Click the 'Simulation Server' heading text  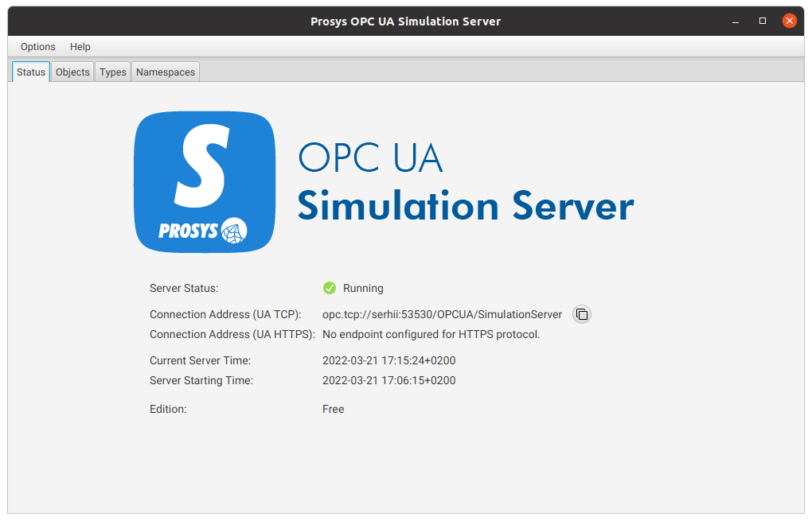point(466,205)
